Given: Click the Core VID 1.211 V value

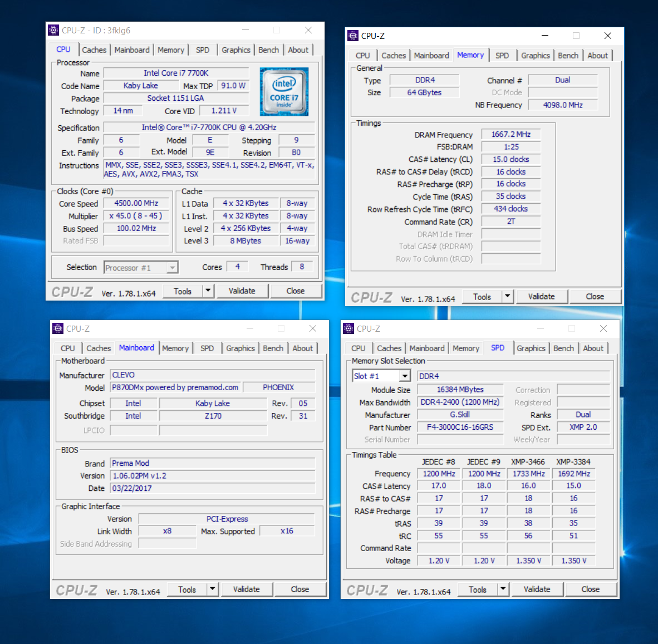Looking at the screenshot, I should pos(224,111).
